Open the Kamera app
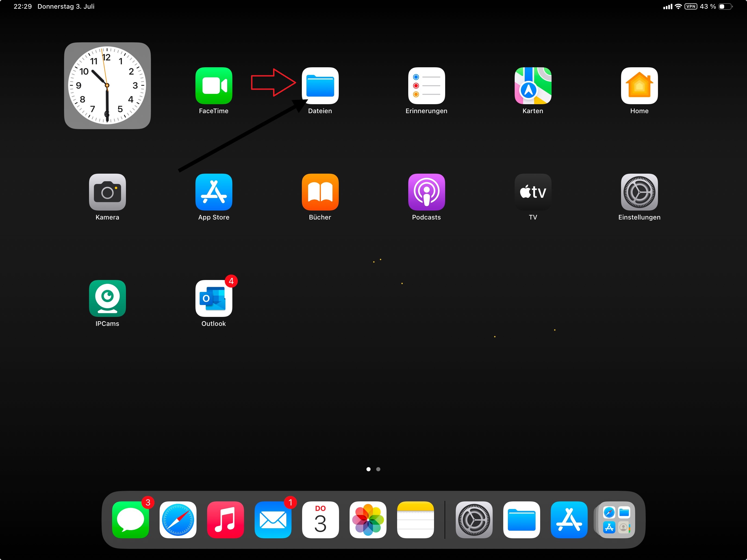 pyautogui.click(x=107, y=192)
